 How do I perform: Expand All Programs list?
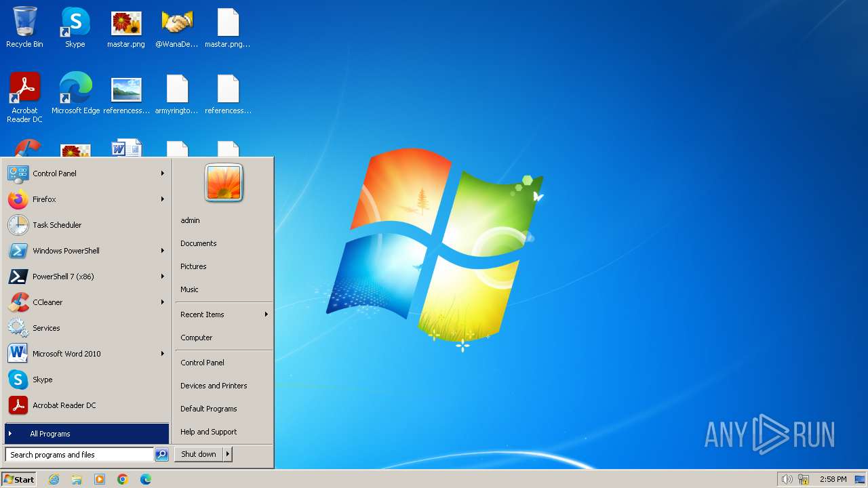(87, 434)
